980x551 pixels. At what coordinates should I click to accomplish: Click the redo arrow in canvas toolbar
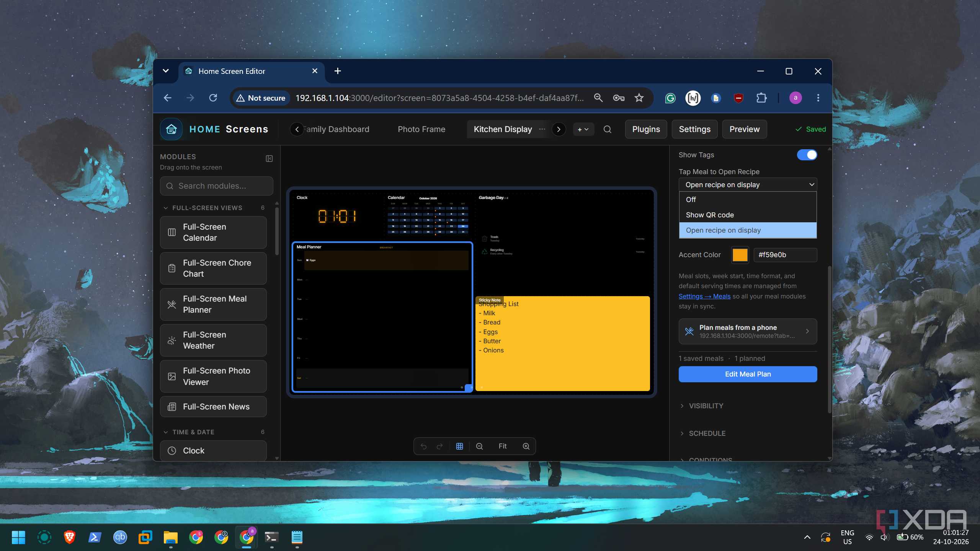tap(439, 446)
